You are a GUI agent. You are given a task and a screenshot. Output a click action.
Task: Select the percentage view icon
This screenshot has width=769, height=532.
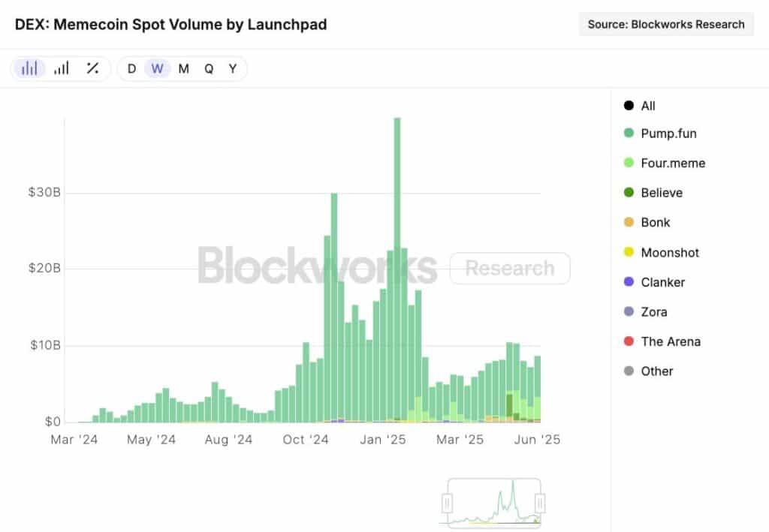(x=92, y=68)
